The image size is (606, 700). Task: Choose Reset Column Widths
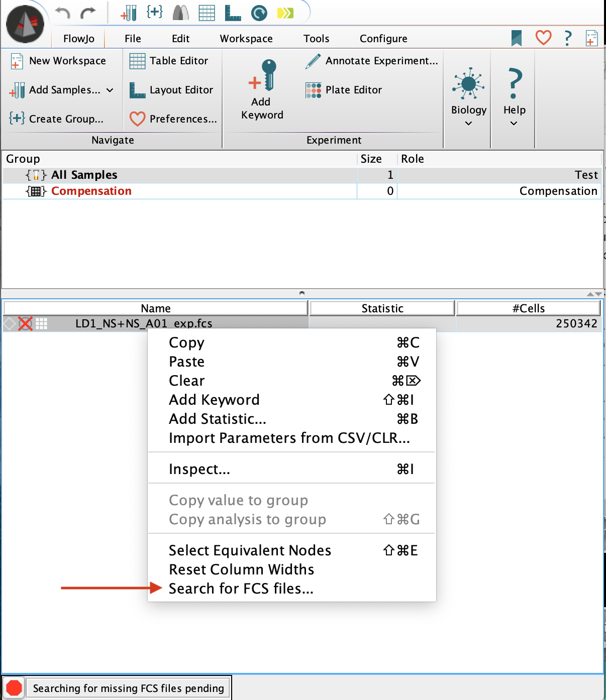pos(292,569)
